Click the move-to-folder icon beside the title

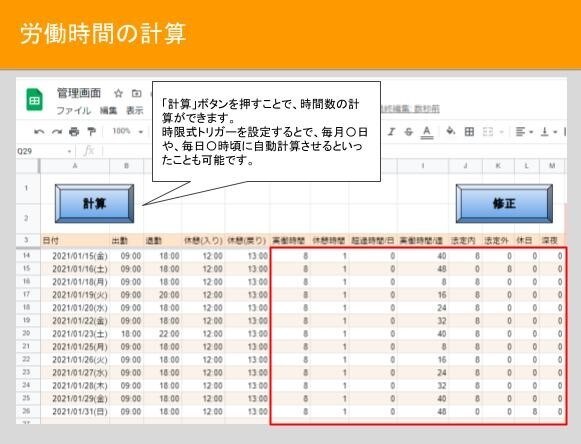(x=137, y=93)
